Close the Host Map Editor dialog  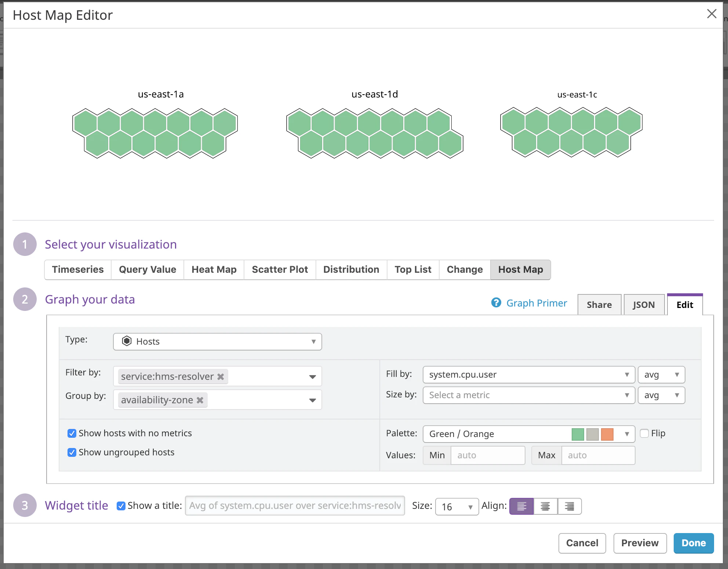coord(711,14)
